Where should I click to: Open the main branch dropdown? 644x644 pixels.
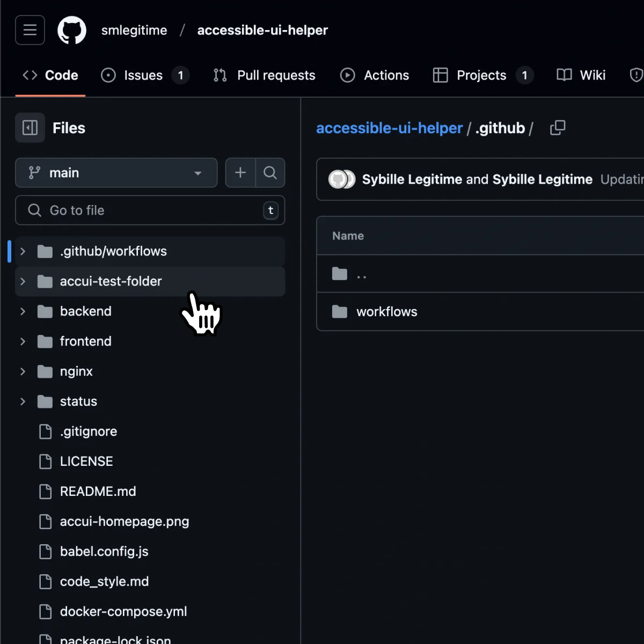click(116, 173)
